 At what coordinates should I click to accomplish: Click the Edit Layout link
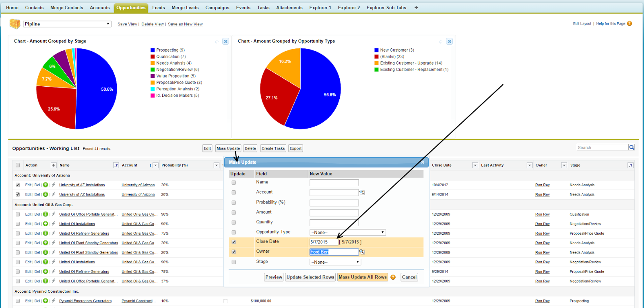coord(582,24)
